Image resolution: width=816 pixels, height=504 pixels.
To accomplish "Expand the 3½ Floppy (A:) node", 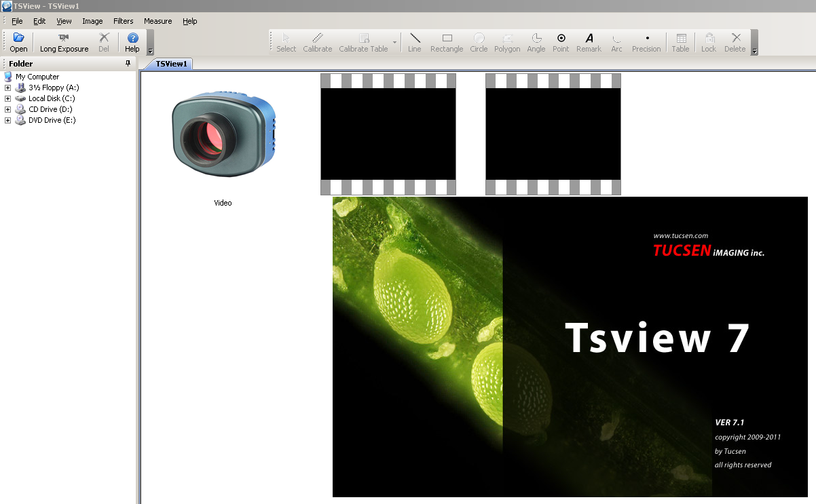I will tap(7, 88).
